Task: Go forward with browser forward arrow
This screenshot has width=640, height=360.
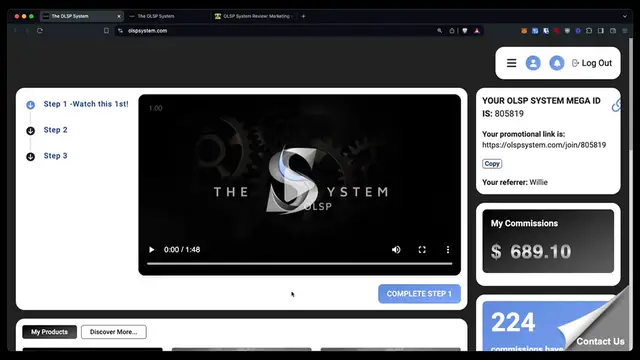Action: 27,31
